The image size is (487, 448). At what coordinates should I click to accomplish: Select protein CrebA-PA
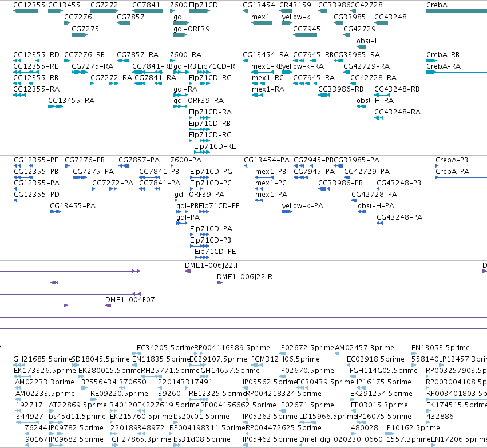[x=452, y=172]
